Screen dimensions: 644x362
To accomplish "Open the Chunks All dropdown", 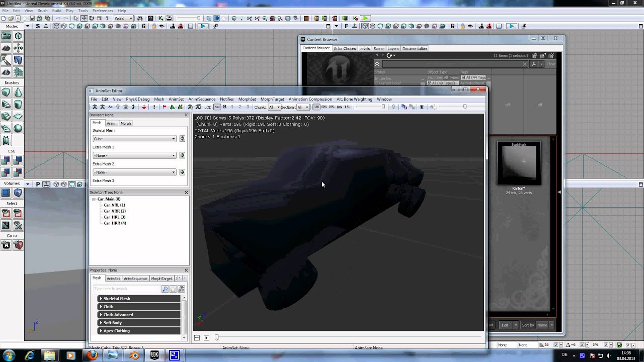I will pyautogui.click(x=274, y=107).
